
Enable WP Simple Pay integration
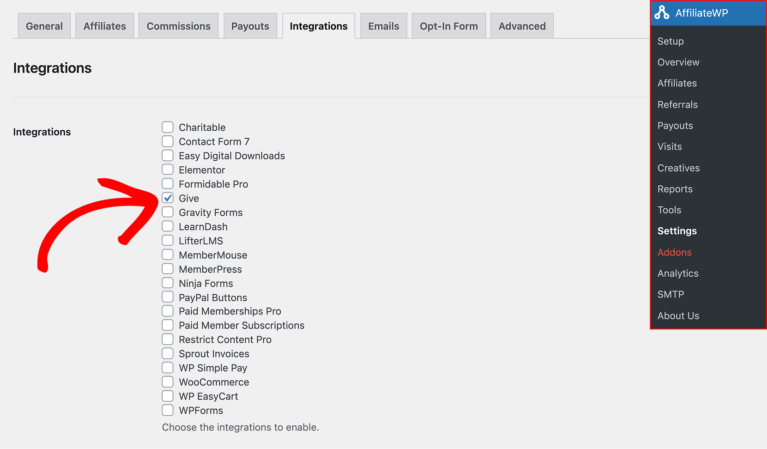click(168, 368)
